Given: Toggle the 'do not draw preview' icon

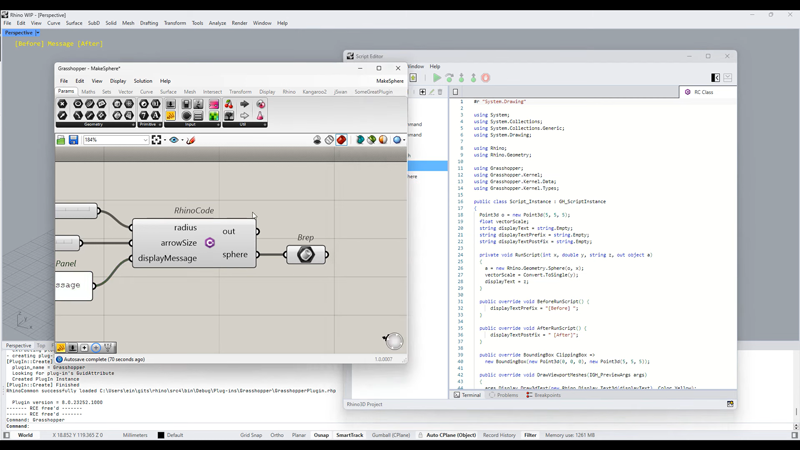Looking at the screenshot, I should click(317, 140).
